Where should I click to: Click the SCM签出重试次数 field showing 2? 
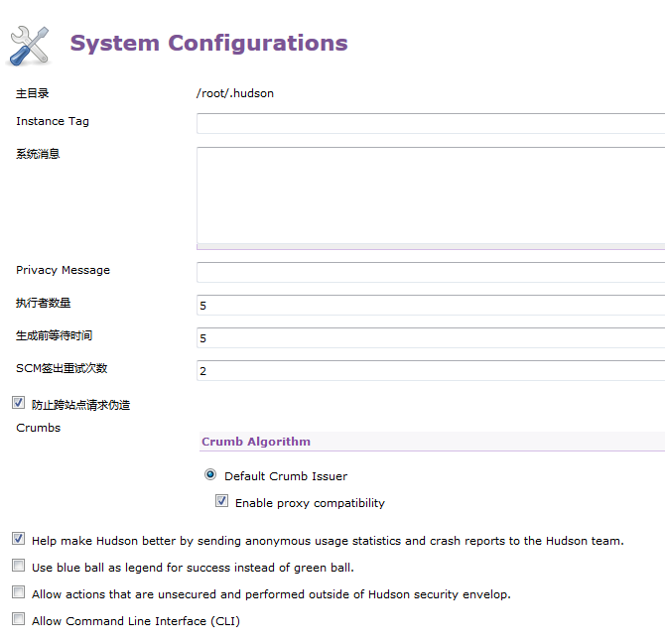tap(431, 370)
